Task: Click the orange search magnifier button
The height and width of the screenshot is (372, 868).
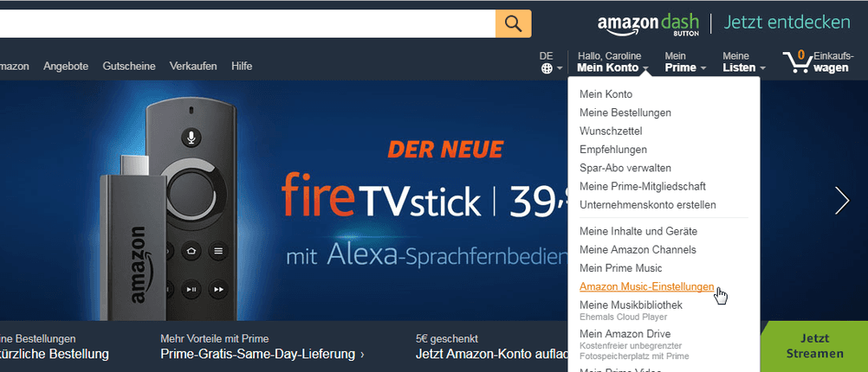Action: 513,23
